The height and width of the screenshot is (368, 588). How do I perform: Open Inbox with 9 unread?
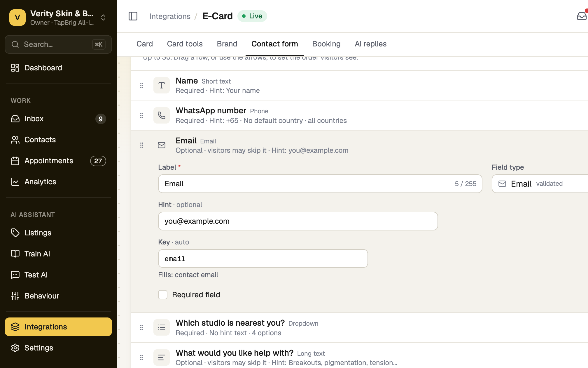58,119
